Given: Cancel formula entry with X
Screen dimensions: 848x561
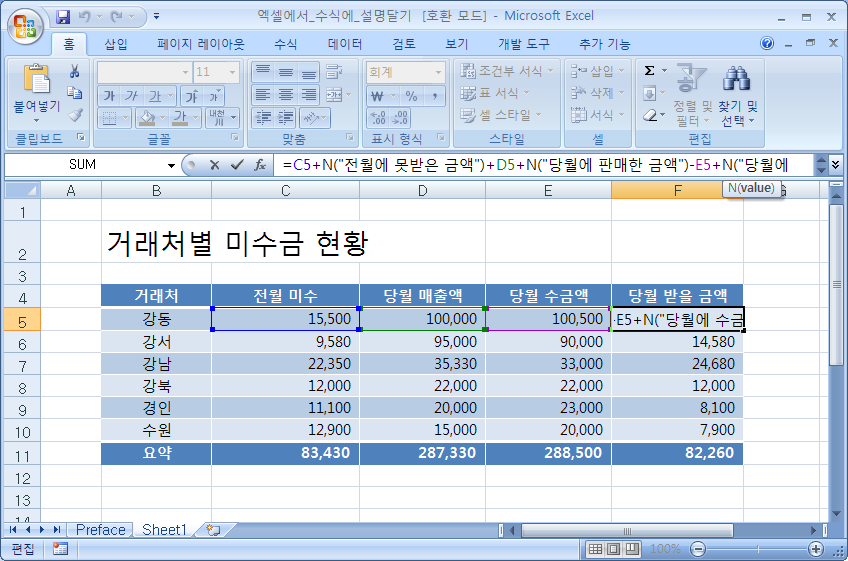Looking at the screenshot, I should click(x=215, y=165).
